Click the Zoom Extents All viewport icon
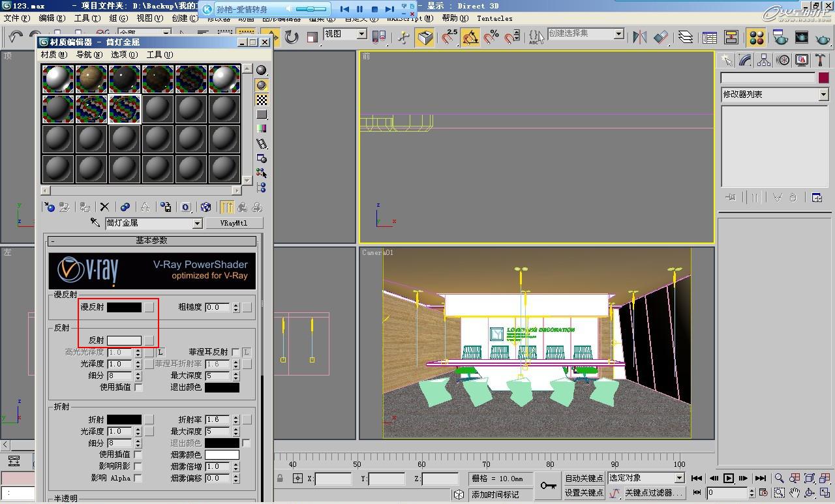 tap(825, 479)
